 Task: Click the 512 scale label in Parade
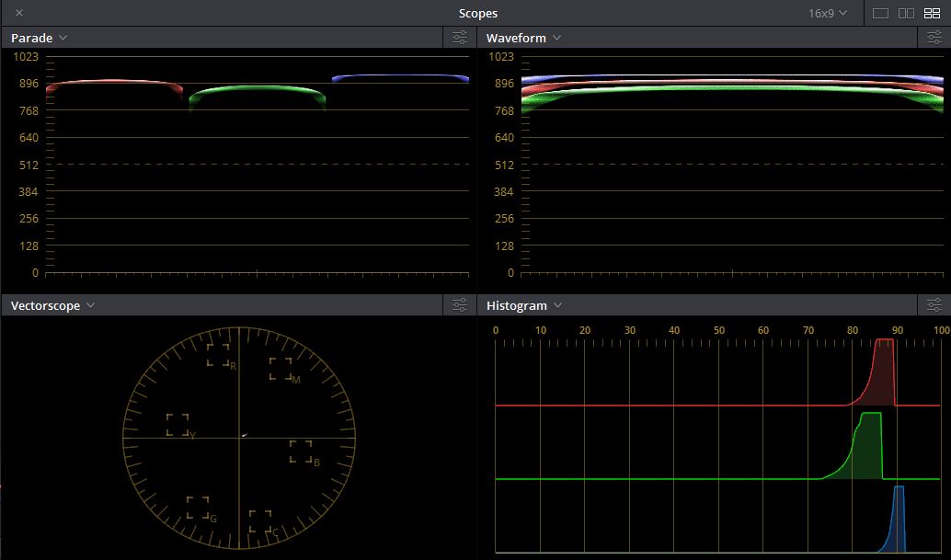tap(29, 165)
